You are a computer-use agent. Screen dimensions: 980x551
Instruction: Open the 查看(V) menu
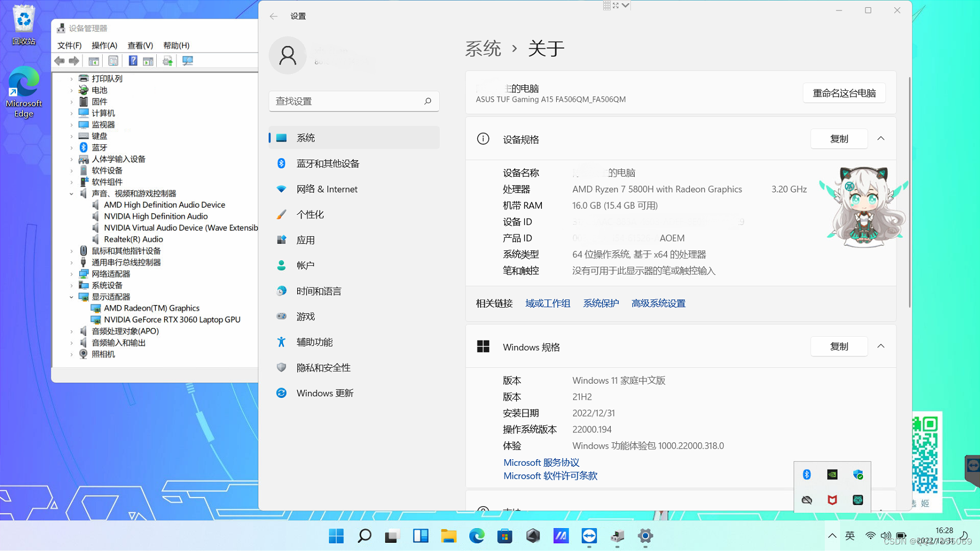coord(140,45)
